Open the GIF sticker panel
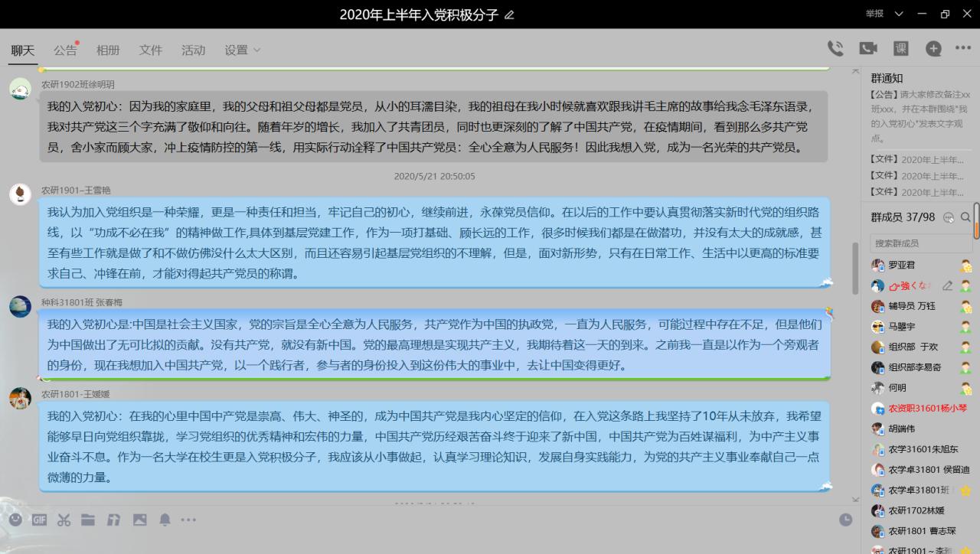Viewport: 980px width, 554px height. pos(40,520)
